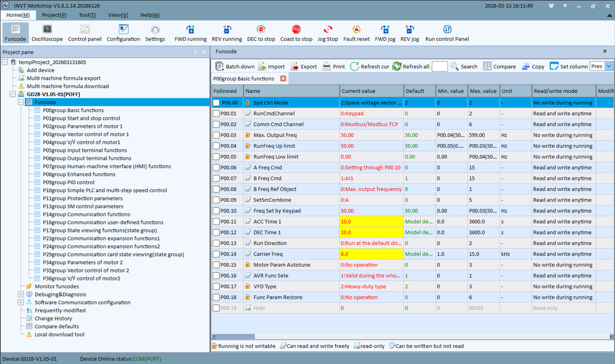Click the Refresh all icon

[397, 66]
